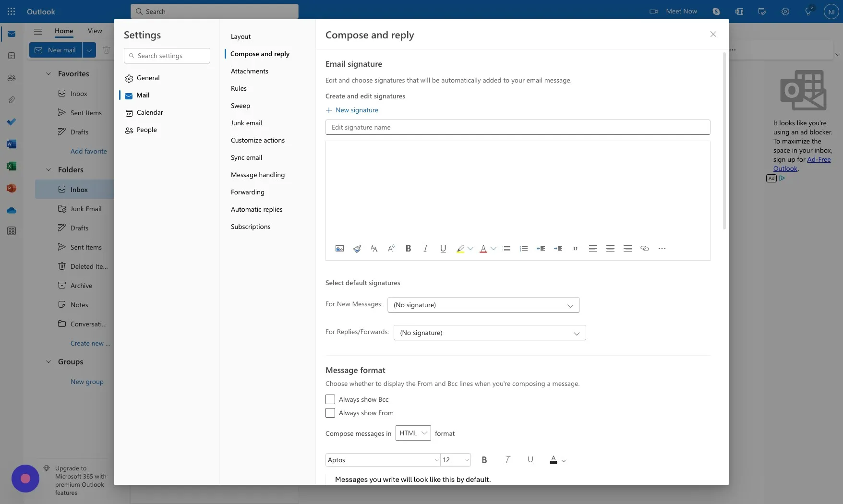
Task: Open Word app in left rail
Action: (12, 144)
